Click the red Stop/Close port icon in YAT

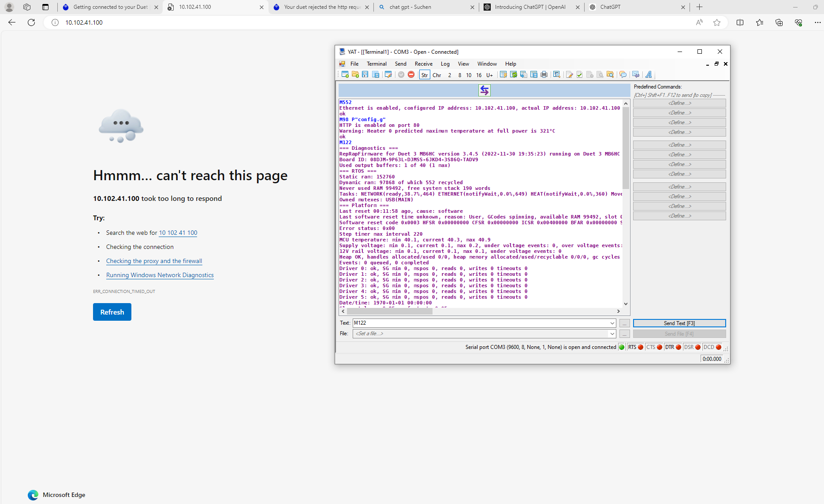coord(411,74)
